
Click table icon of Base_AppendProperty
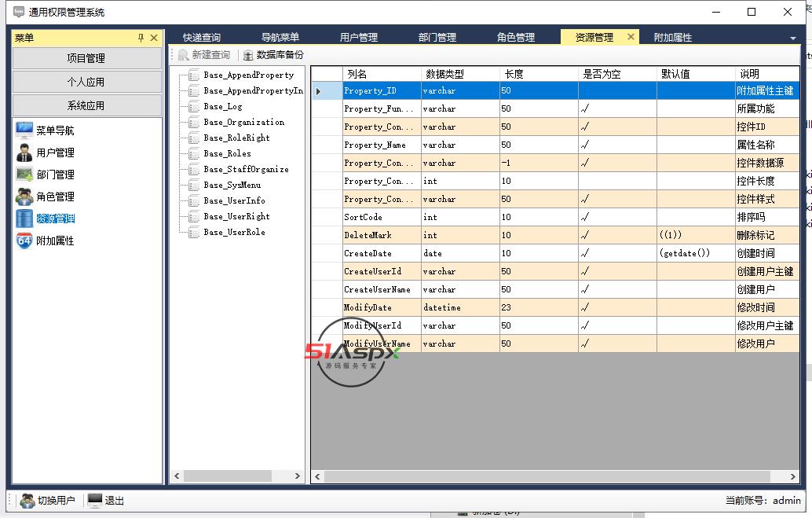coord(194,75)
